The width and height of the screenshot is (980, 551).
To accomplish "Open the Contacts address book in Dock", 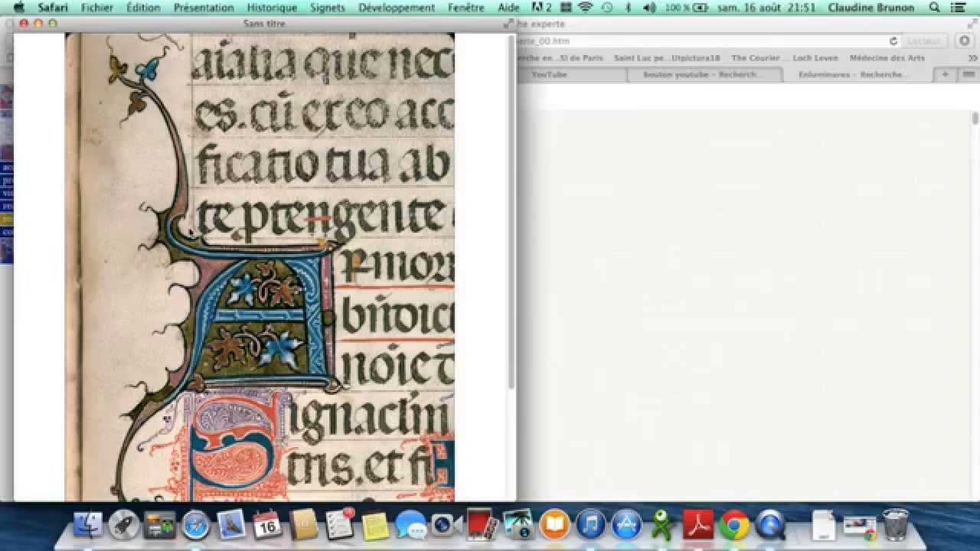I will (303, 525).
